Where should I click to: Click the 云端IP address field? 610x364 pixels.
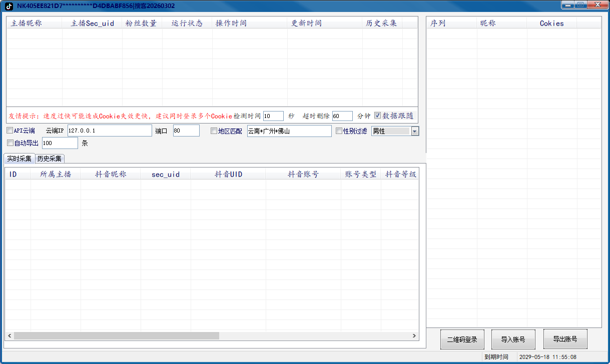coord(110,130)
